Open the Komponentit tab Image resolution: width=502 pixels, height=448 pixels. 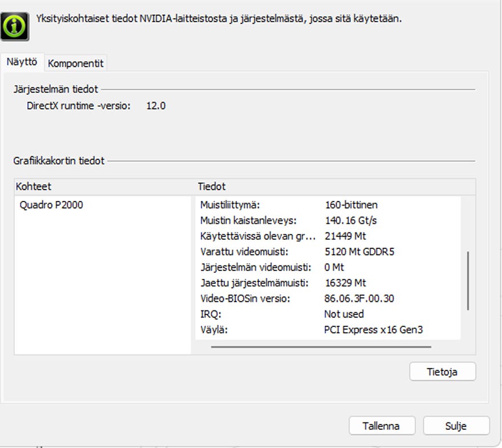76,63
